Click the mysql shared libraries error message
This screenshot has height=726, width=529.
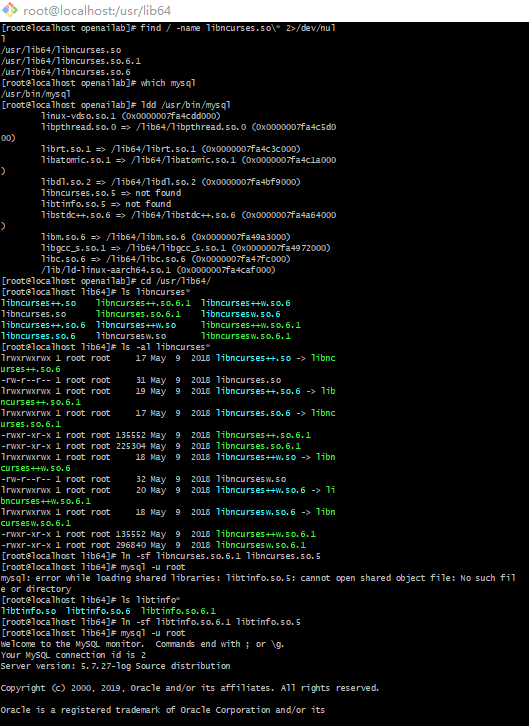click(258, 583)
